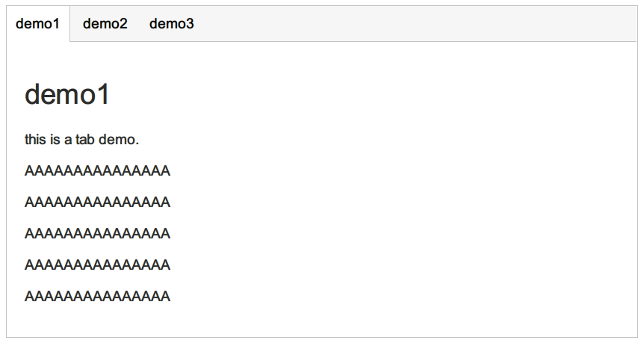Click the third line of A characters
This screenshot has height=346, width=644.
(x=97, y=234)
